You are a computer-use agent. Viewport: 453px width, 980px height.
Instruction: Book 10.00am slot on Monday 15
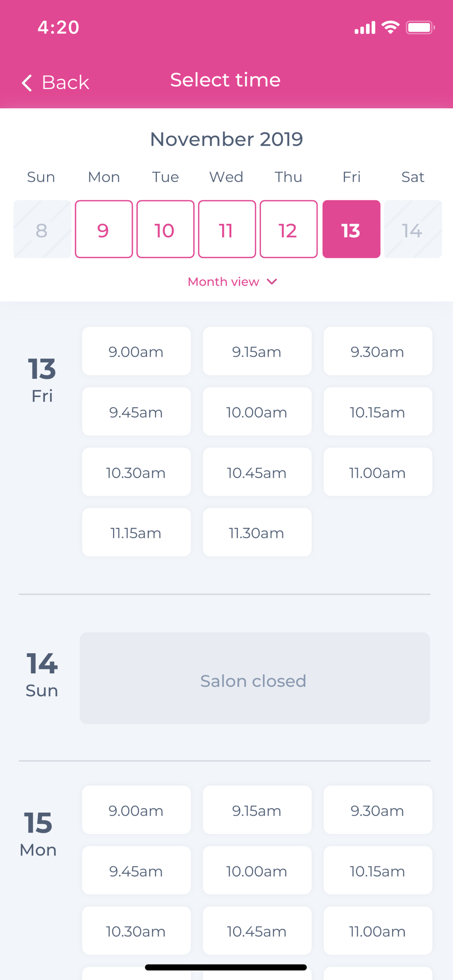(257, 871)
